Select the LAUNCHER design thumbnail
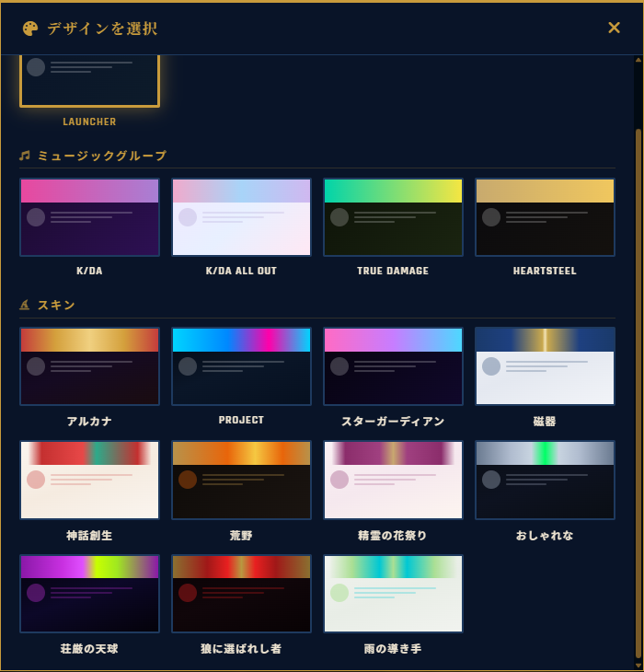644x672 pixels. (89, 81)
